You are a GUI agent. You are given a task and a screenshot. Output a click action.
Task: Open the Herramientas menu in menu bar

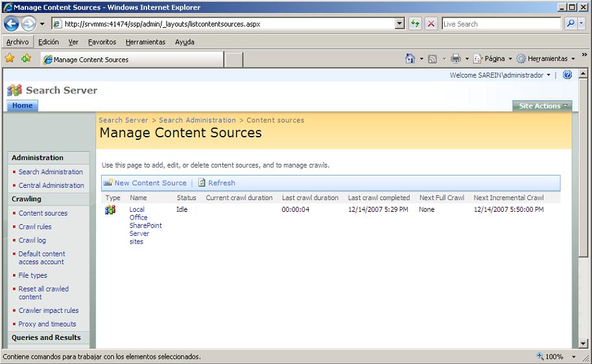[x=145, y=42]
